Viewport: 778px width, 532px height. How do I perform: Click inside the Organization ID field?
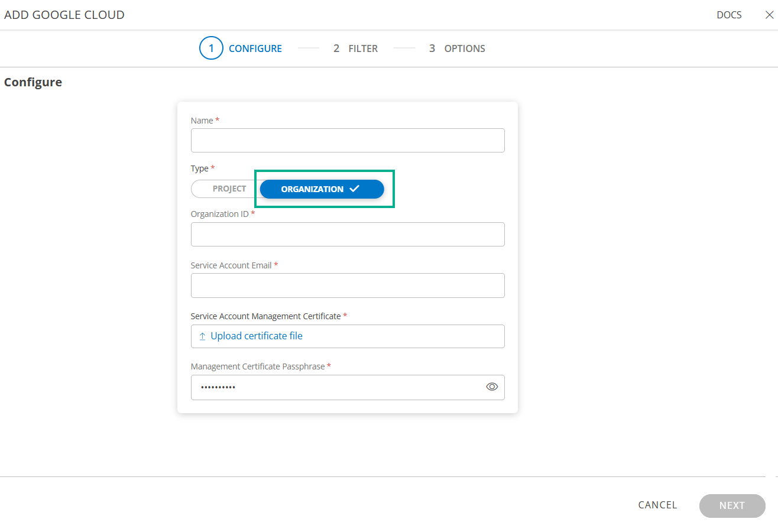[348, 234]
